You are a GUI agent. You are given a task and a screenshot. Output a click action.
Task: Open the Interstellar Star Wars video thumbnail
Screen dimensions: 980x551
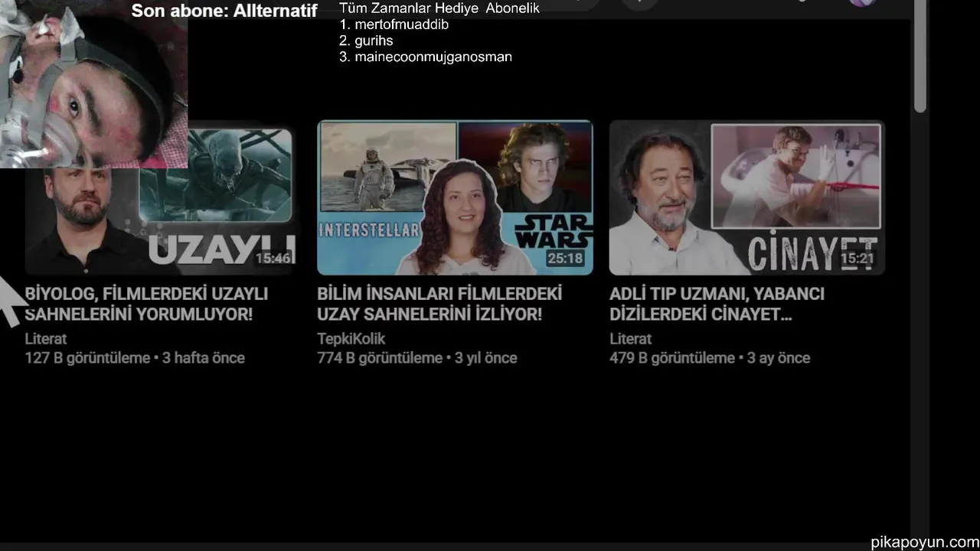point(455,197)
